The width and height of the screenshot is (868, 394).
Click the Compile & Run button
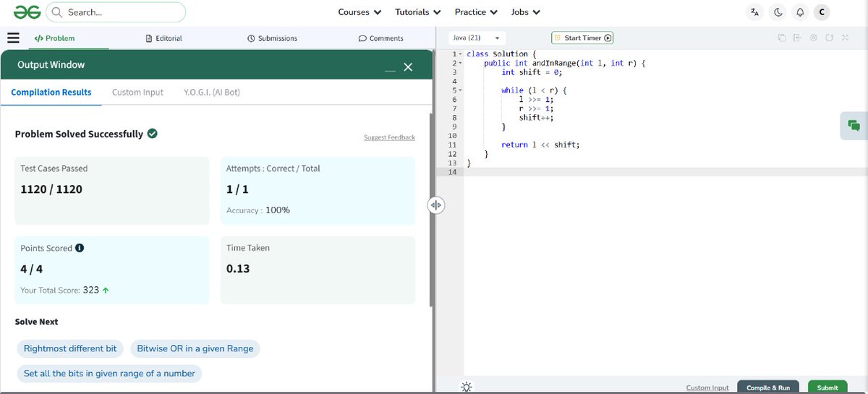point(768,387)
